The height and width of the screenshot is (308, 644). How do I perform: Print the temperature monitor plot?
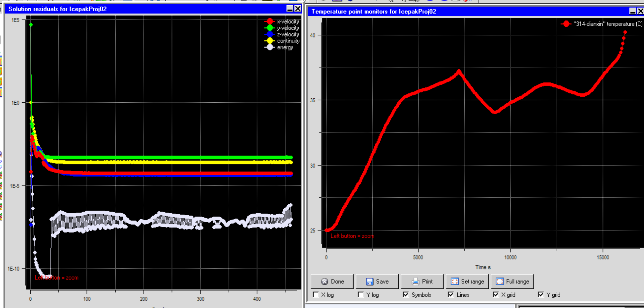click(422, 282)
